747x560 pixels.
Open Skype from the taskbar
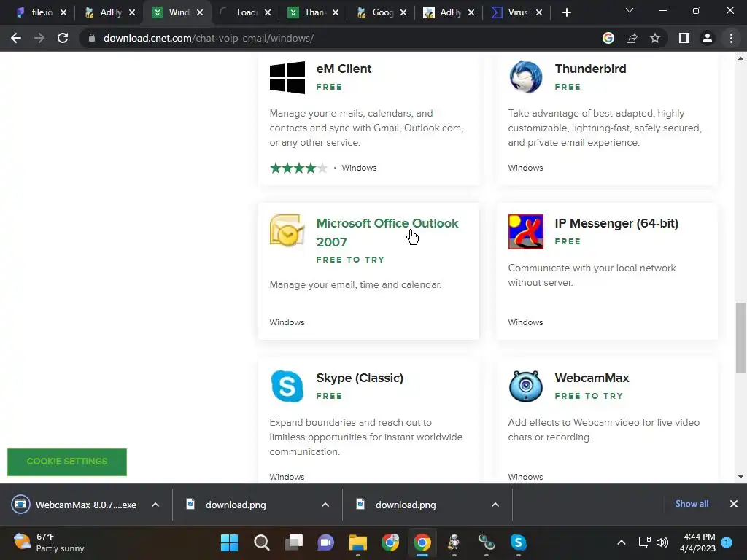(519, 542)
